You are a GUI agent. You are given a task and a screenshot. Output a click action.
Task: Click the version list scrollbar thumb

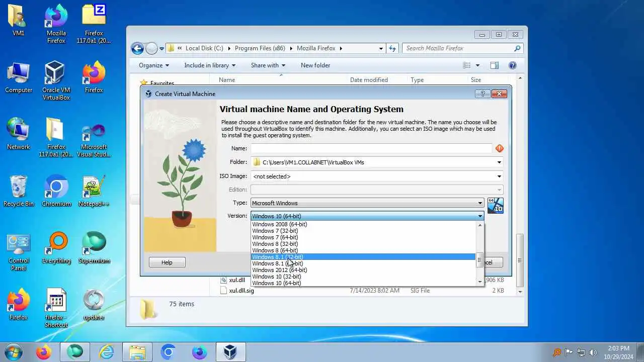coord(479,260)
